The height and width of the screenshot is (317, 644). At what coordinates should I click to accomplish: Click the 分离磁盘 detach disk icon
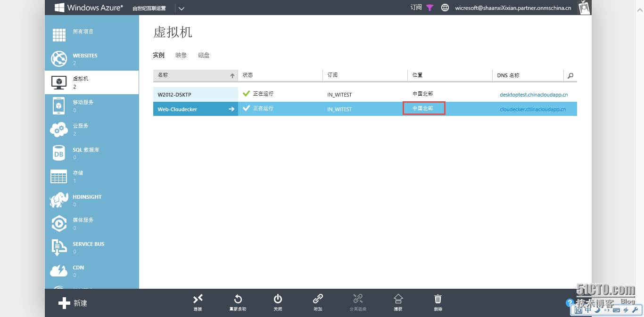coord(358,299)
